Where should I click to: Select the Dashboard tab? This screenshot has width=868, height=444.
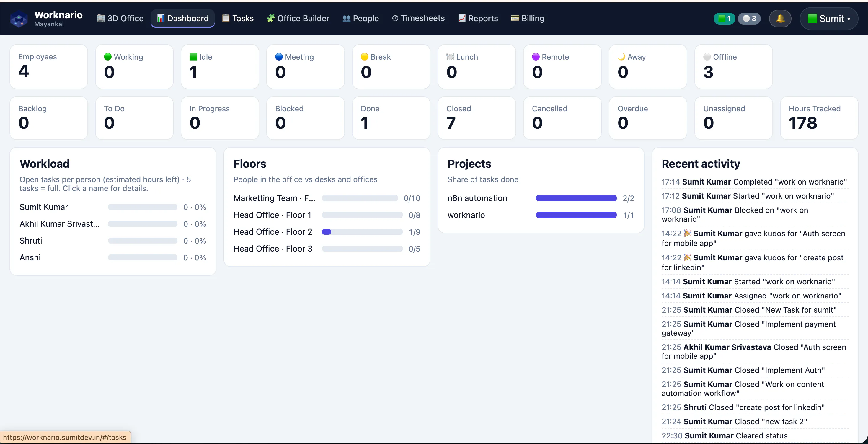click(x=183, y=19)
